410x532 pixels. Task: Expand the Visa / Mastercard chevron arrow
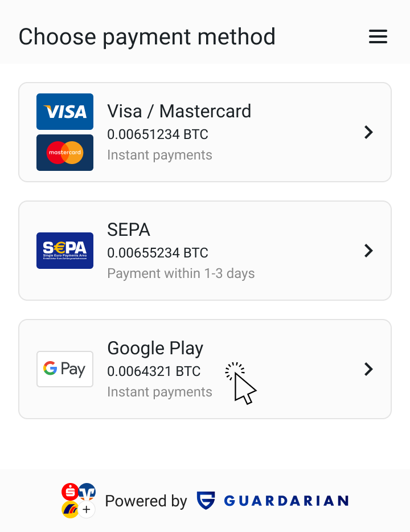coord(368,132)
